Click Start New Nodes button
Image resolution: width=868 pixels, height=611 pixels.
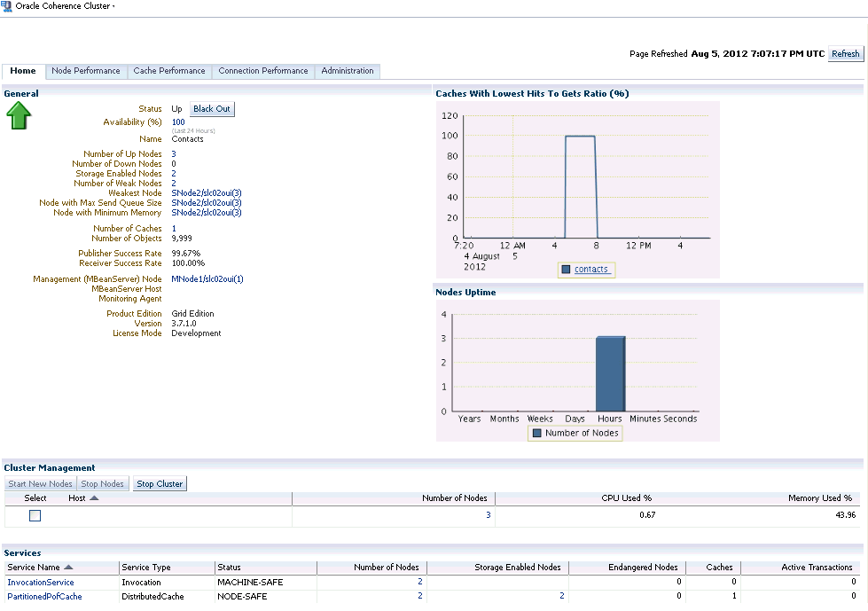pyautogui.click(x=41, y=483)
